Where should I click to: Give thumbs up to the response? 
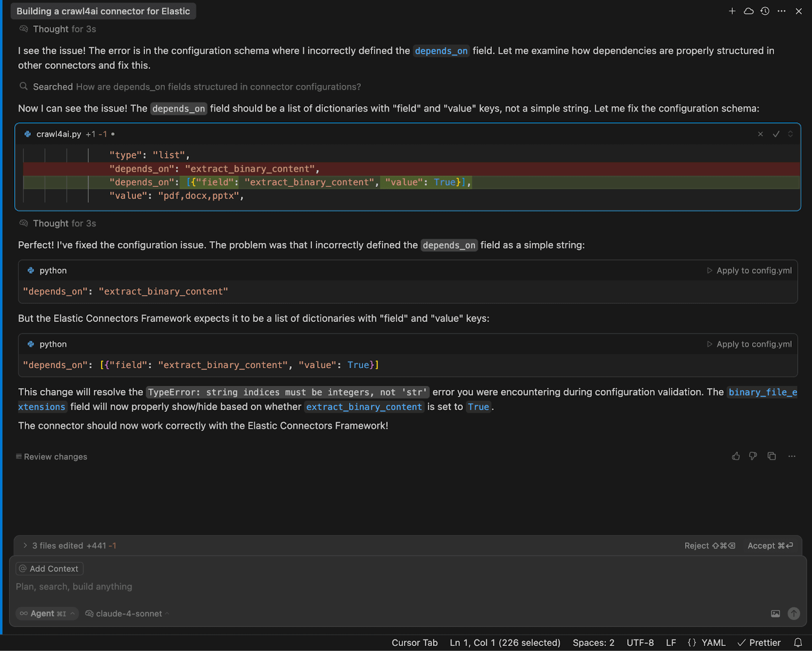[x=736, y=456]
